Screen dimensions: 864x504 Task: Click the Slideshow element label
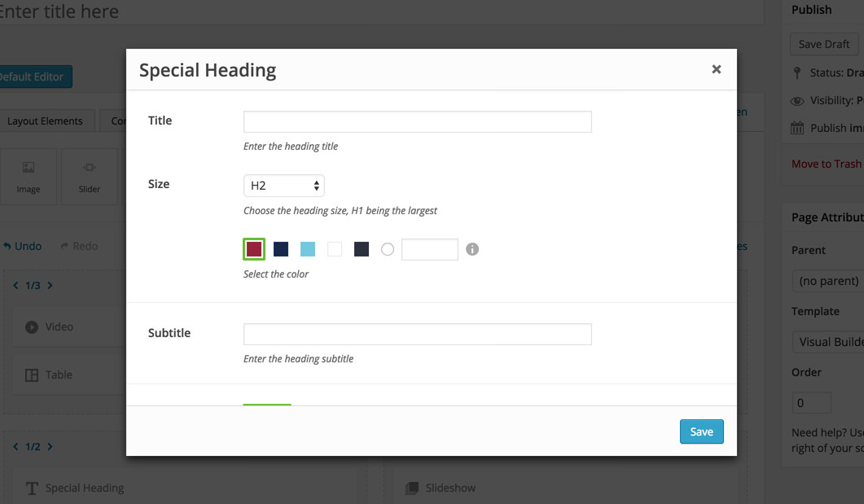pos(450,488)
